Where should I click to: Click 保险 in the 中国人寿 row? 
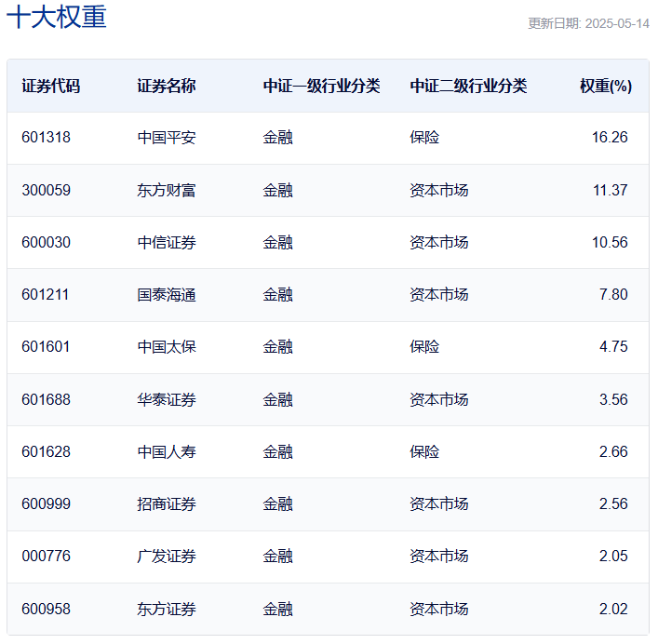pyautogui.click(x=424, y=452)
